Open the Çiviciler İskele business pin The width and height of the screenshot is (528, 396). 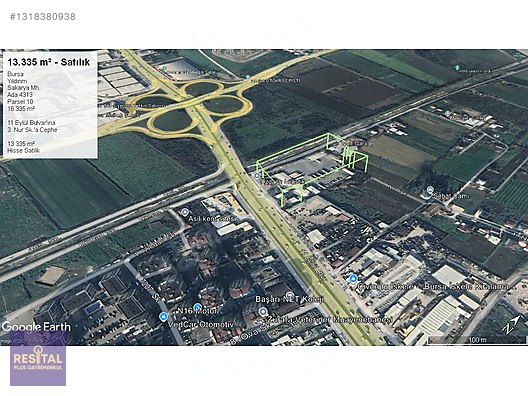[353, 279]
